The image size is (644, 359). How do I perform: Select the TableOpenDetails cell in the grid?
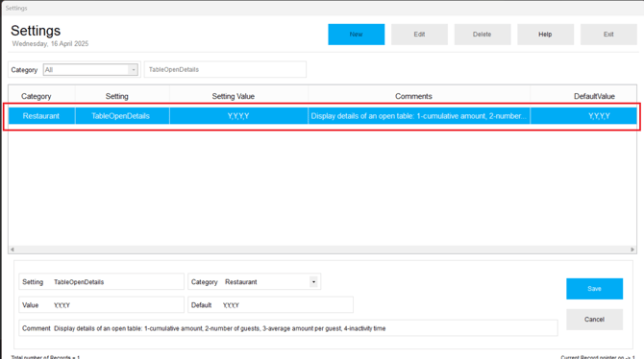[121, 116]
